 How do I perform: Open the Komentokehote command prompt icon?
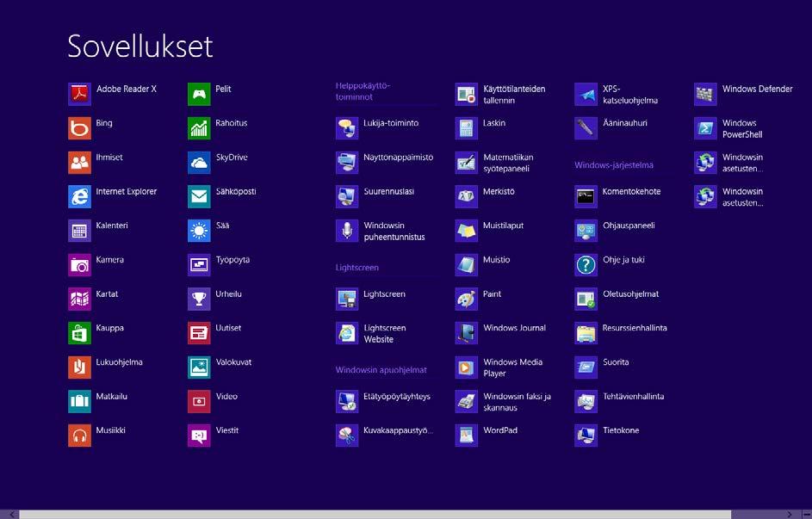(x=586, y=196)
